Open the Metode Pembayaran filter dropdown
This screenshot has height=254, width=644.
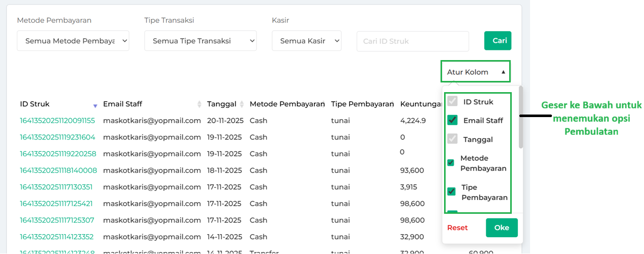[x=73, y=41]
